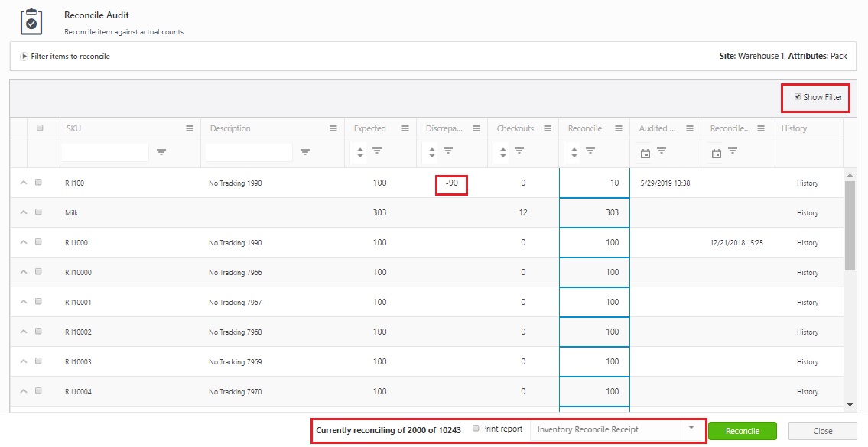Edit the Reconcile value for Milk

[594, 212]
